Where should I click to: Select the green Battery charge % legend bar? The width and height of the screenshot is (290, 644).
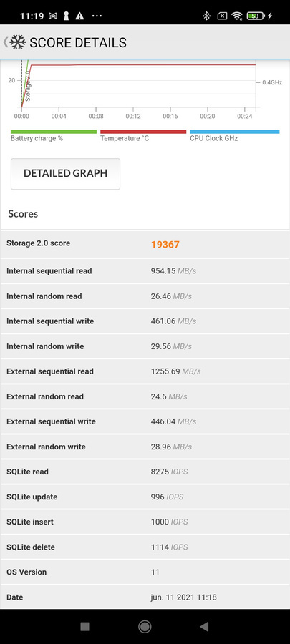point(54,132)
